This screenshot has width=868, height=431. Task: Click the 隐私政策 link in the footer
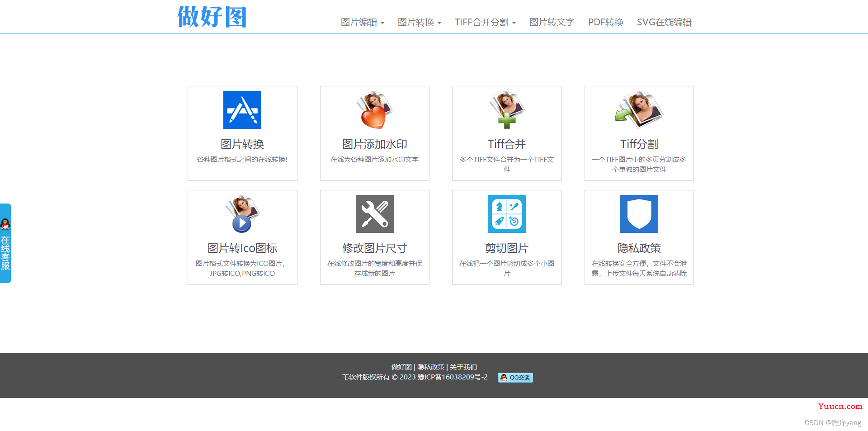[430, 367]
